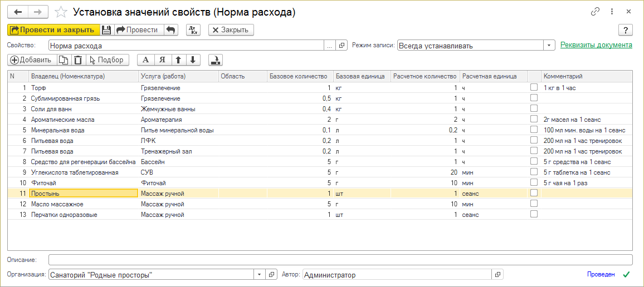Expand the Режим записи dropdown
The image size is (644, 287).
[550, 46]
